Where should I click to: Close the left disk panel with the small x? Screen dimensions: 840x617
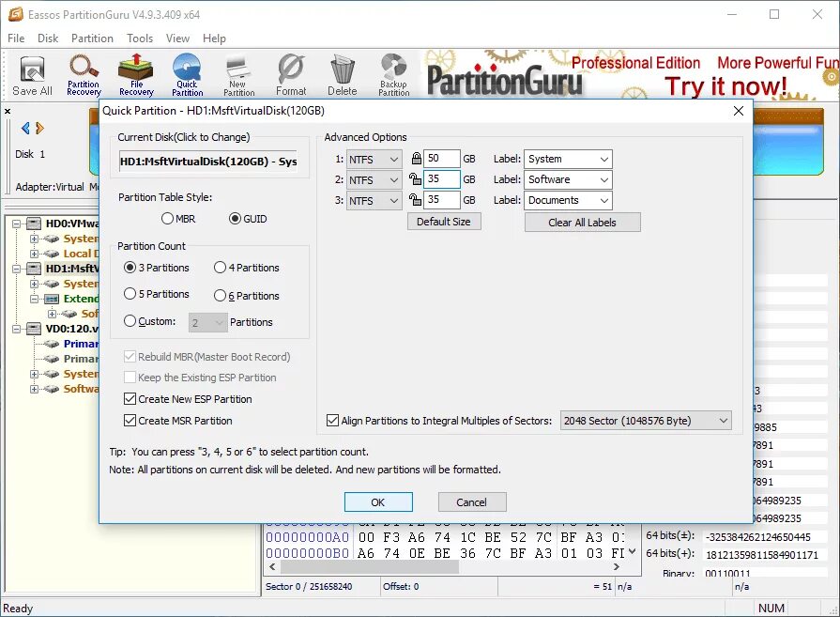tap(8, 112)
